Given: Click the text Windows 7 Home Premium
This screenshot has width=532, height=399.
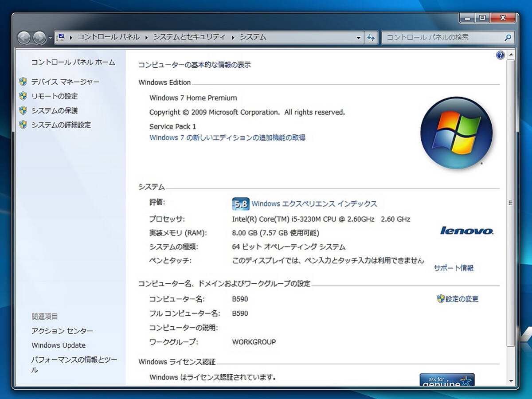Looking at the screenshot, I should coord(193,98).
